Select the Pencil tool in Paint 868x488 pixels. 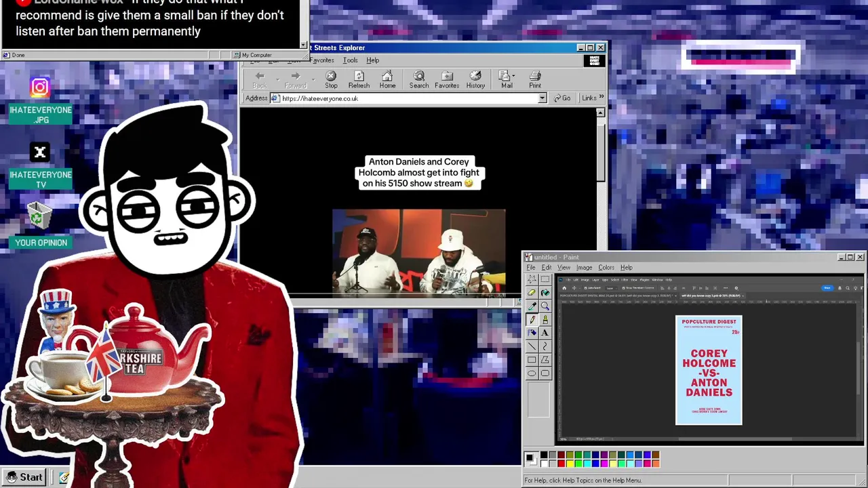[x=532, y=319]
